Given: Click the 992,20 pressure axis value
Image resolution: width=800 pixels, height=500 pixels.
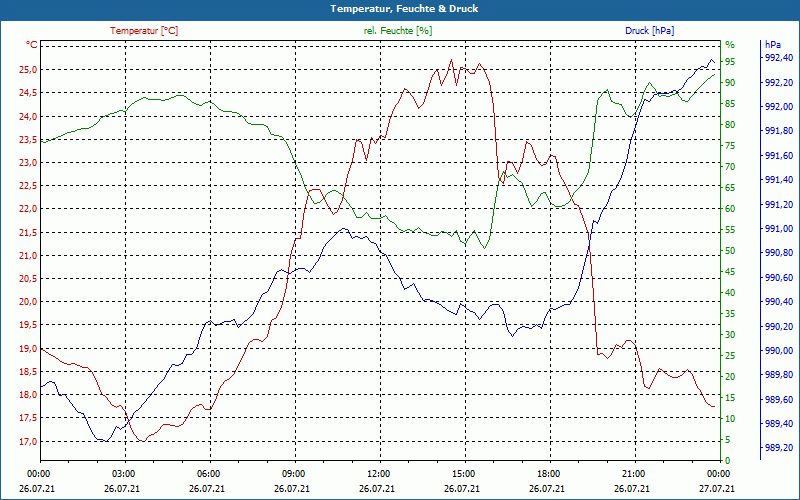Looking at the screenshot, I should 779,82.
